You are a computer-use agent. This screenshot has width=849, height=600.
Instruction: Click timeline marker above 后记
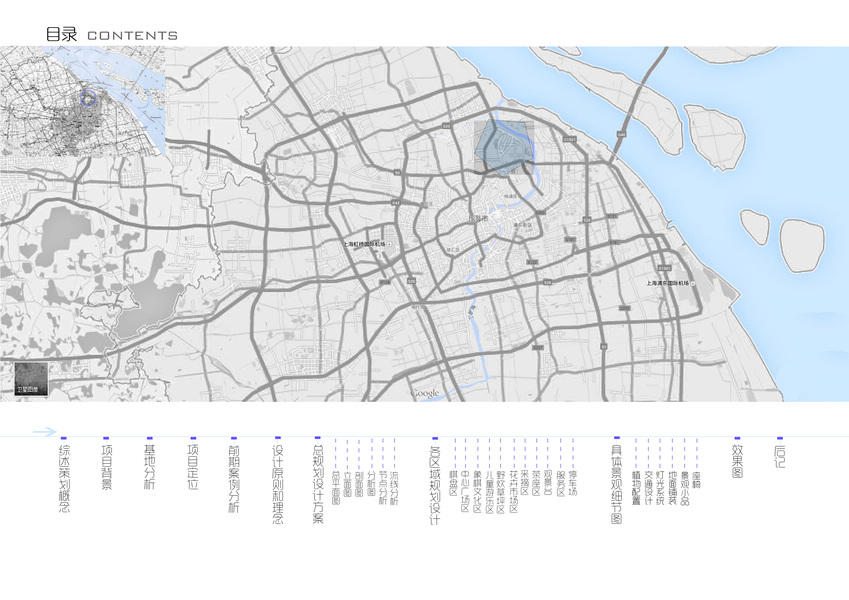coord(780,438)
